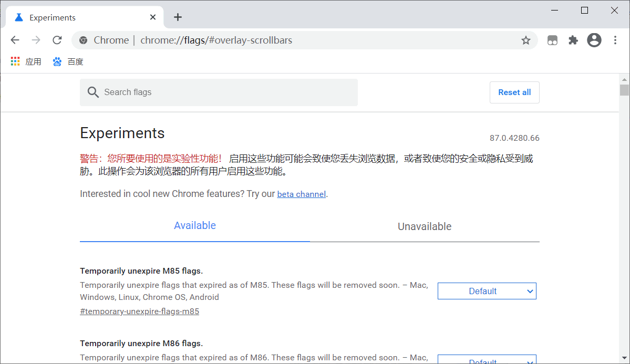The height and width of the screenshot is (364, 630).
Task: Open the Default dropdown for M85 flags
Action: tap(487, 290)
